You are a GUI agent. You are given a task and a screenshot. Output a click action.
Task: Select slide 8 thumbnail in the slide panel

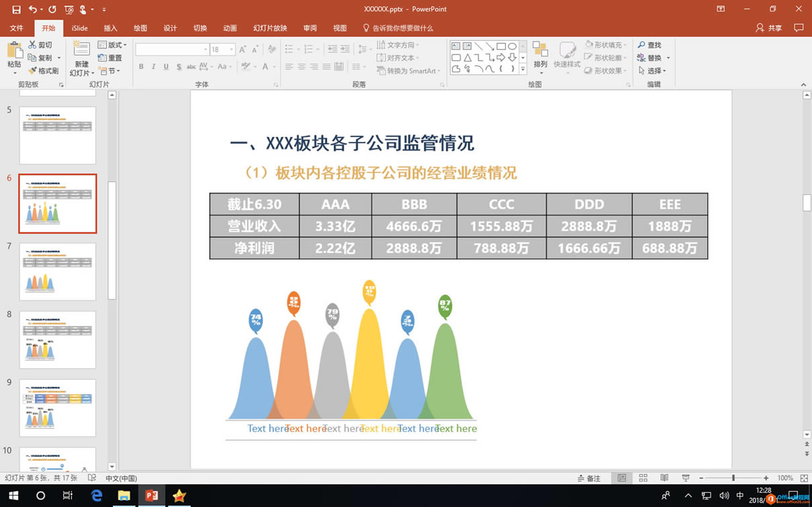[x=58, y=339]
